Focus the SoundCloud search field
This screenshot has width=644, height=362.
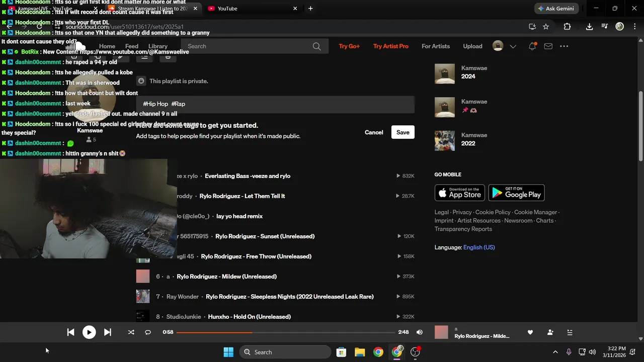[255, 46]
